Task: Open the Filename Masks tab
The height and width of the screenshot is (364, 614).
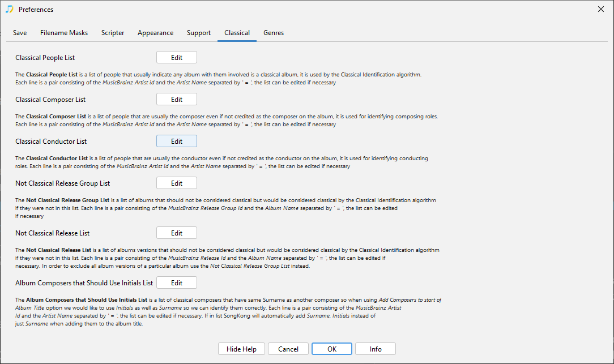Action: click(x=64, y=33)
